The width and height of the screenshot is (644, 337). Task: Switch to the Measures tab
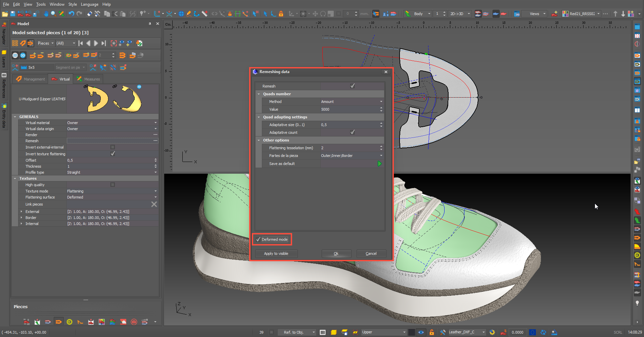(89, 79)
